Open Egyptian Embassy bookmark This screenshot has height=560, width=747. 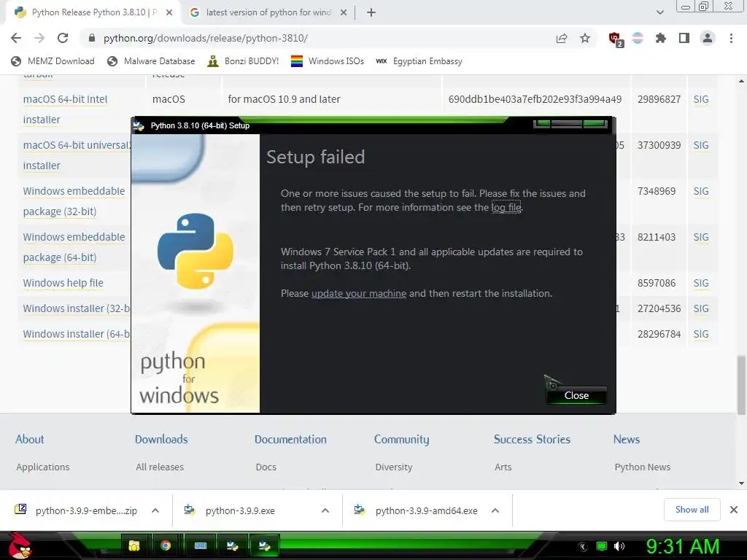[x=419, y=61]
